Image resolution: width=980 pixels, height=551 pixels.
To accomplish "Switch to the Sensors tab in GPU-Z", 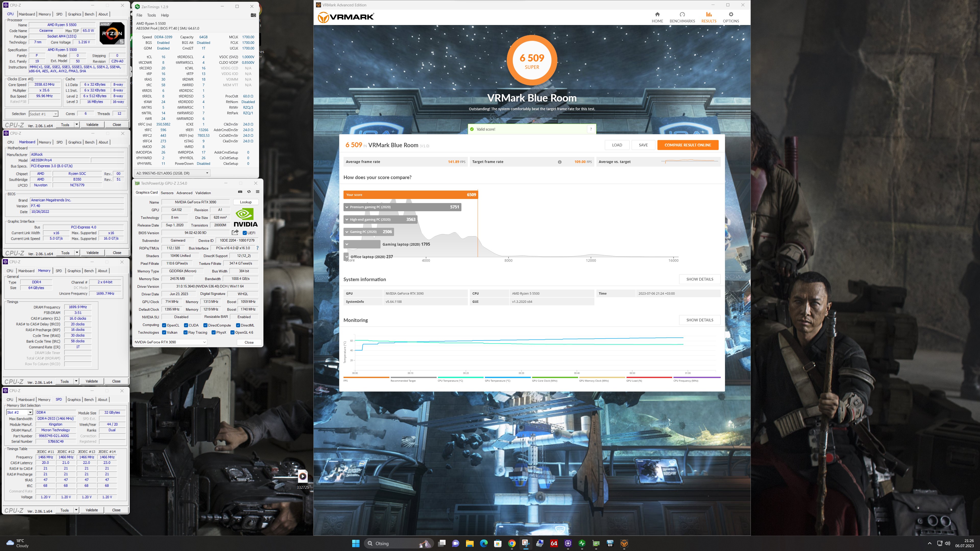I will 167,193.
